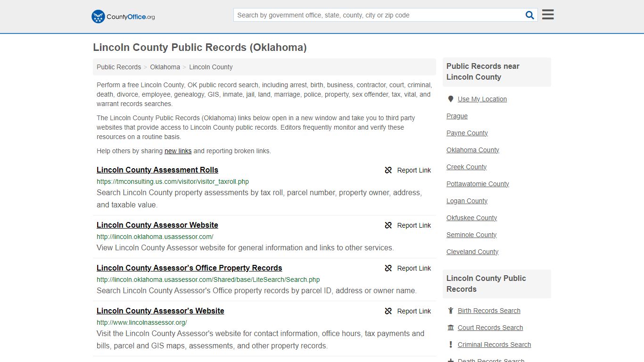This screenshot has width=644, height=362.
Task: Click the magnifying glass search icon
Action: click(530, 15)
